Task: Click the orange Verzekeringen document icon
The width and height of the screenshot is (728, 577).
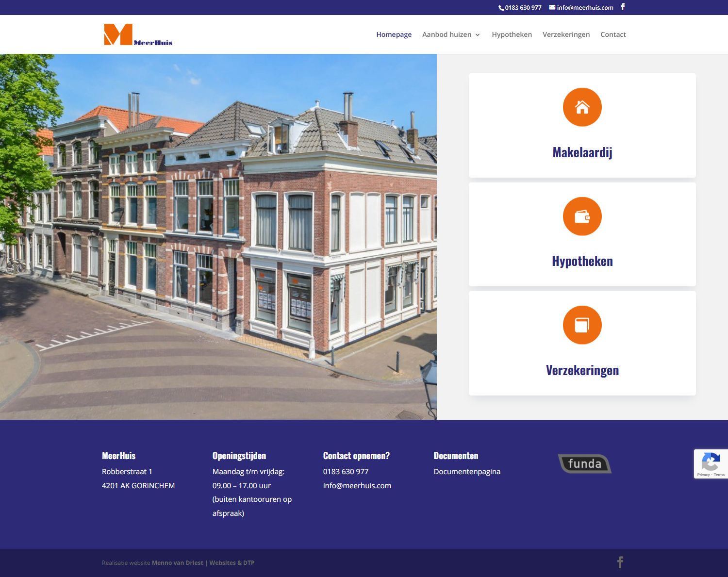Action: (582, 324)
